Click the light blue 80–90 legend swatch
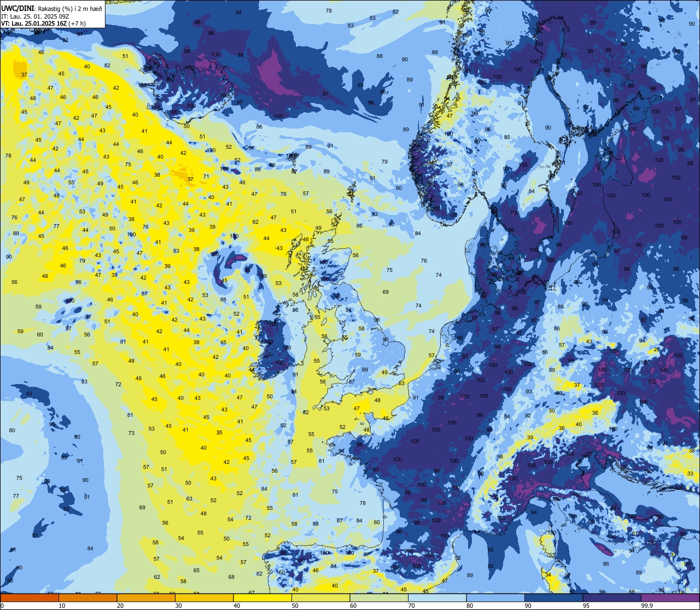700x610 pixels. [495, 598]
